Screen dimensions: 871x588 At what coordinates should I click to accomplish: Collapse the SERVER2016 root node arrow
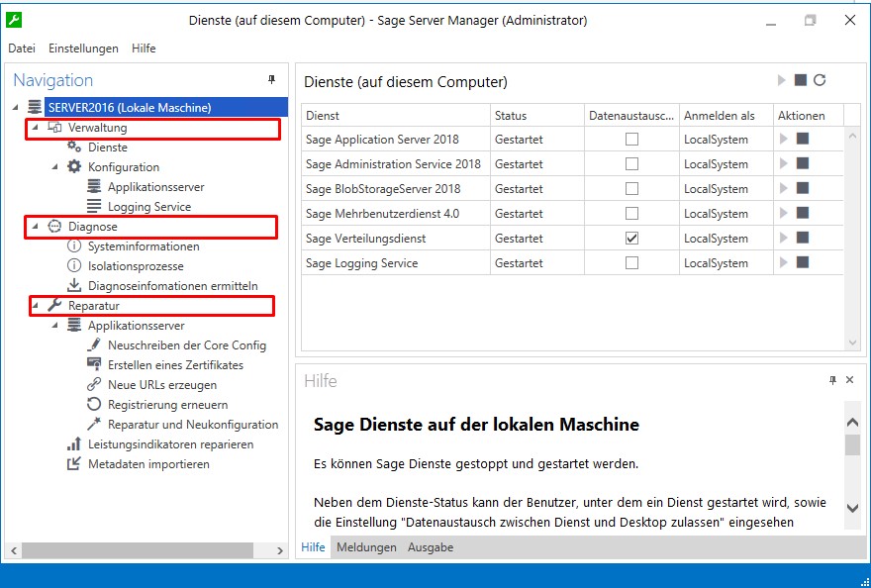coord(16,108)
